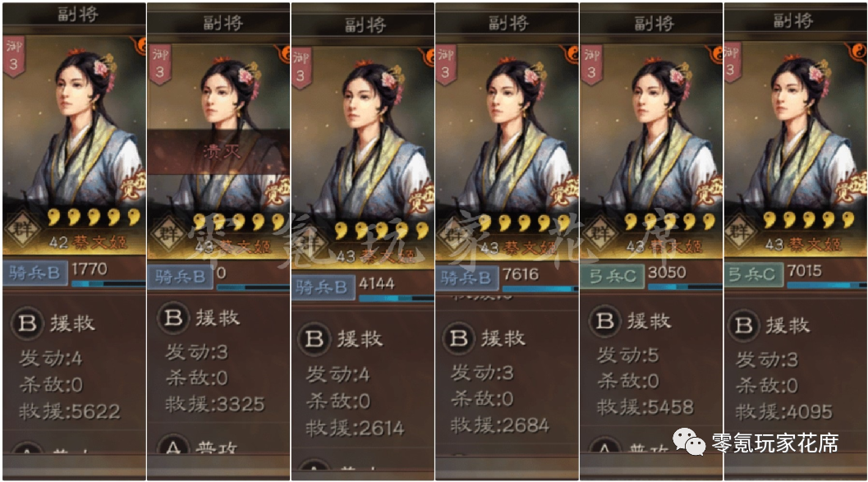The height and width of the screenshot is (482, 868).
Task: Click the B skill badge above 救援:5622
Action: 27,324
